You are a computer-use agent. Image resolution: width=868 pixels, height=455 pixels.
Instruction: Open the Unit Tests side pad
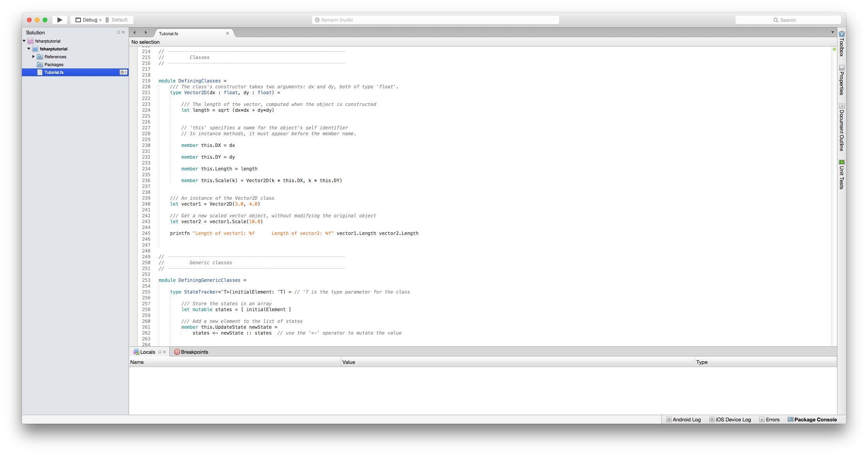point(842,175)
